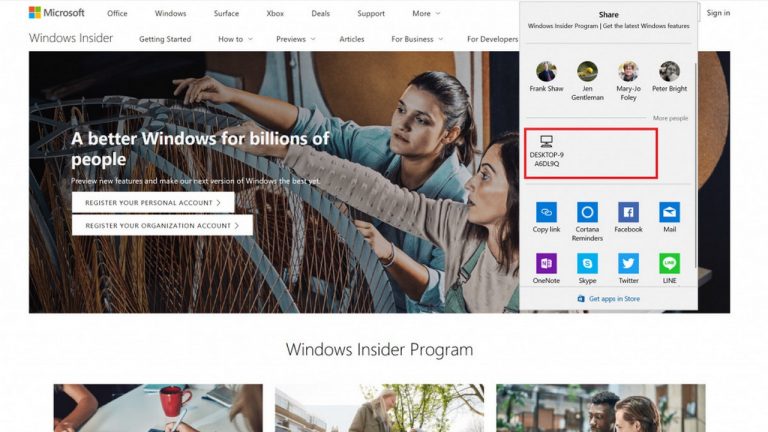Click Sign in
Screen dimensions: 768x432
(718, 13)
